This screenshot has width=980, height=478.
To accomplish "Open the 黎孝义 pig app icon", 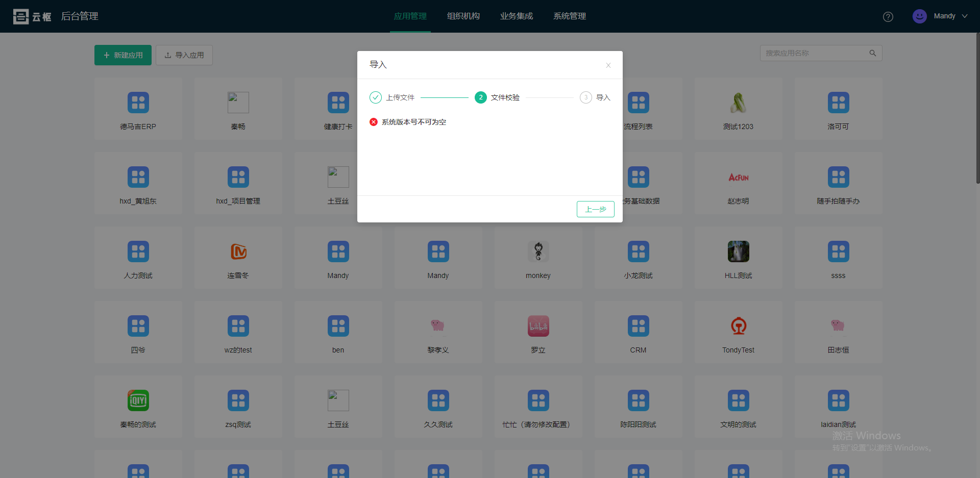I will (438, 326).
